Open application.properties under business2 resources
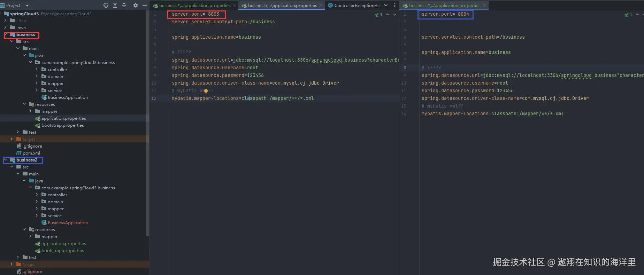 tap(63, 244)
